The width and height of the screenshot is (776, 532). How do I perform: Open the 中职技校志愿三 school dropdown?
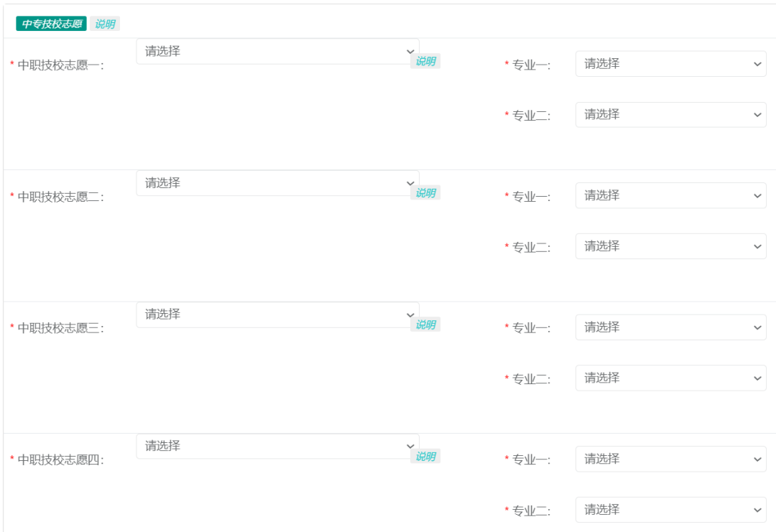(277, 314)
